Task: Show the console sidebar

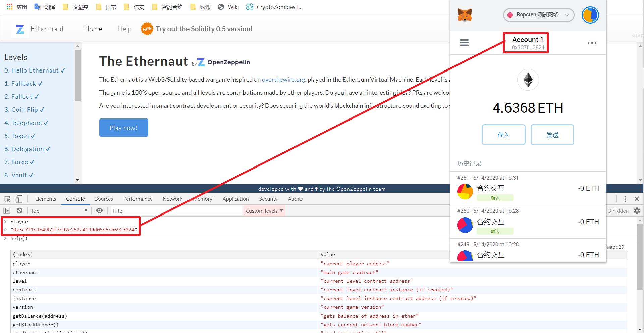Action: (x=7, y=211)
